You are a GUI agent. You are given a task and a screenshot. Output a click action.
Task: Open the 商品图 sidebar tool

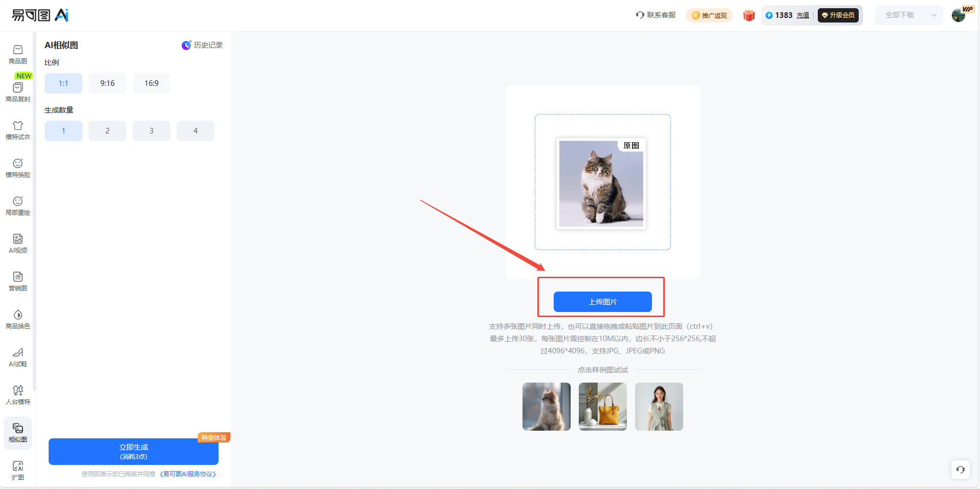pos(18,54)
